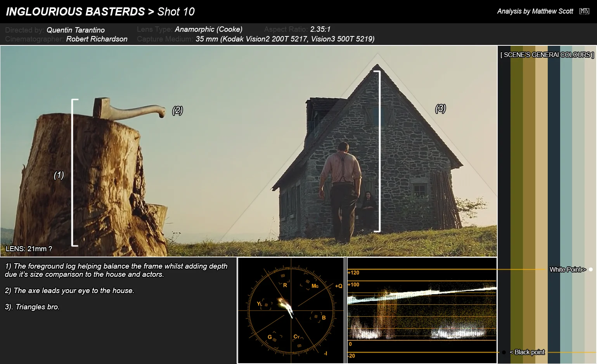Image resolution: width=597 pixels, height=364 pixels.
Task: Click the white dot beside White Point
Action: (591, 269)
